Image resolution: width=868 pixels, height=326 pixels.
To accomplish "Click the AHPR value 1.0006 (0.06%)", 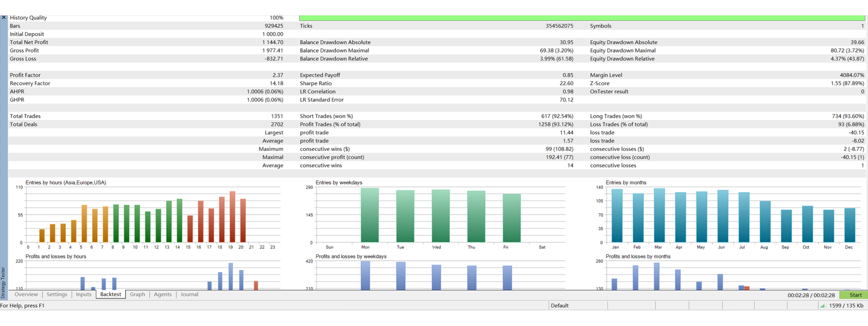I will [x=265, y=91].
